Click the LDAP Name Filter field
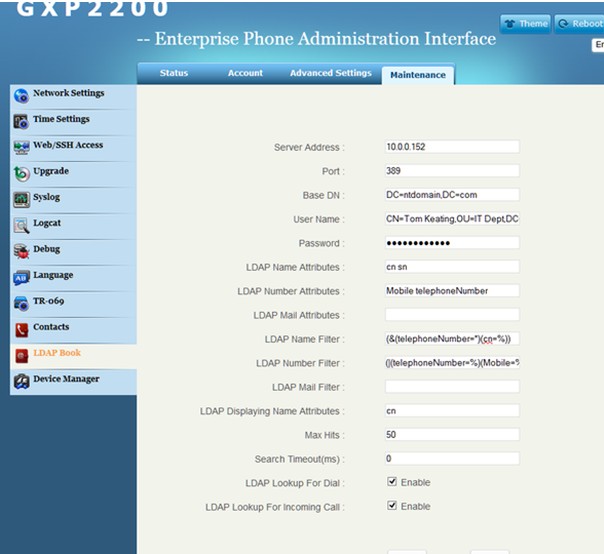 coord(452,339)
